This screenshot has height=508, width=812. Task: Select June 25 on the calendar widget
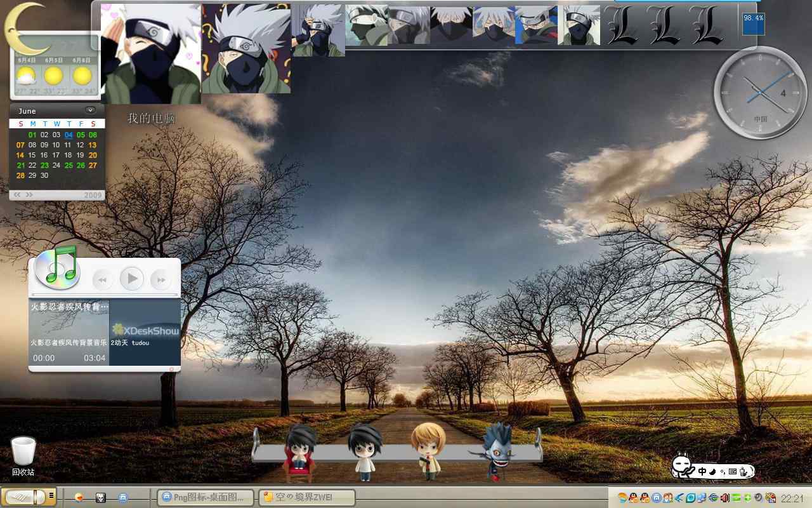click(69, 165)
